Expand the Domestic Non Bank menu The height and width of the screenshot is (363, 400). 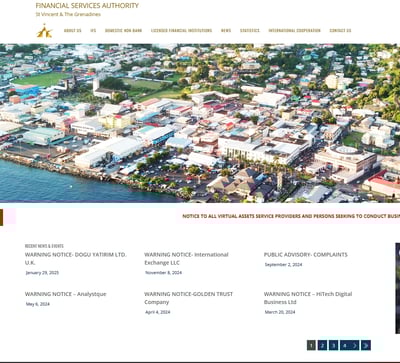[123, 30]
